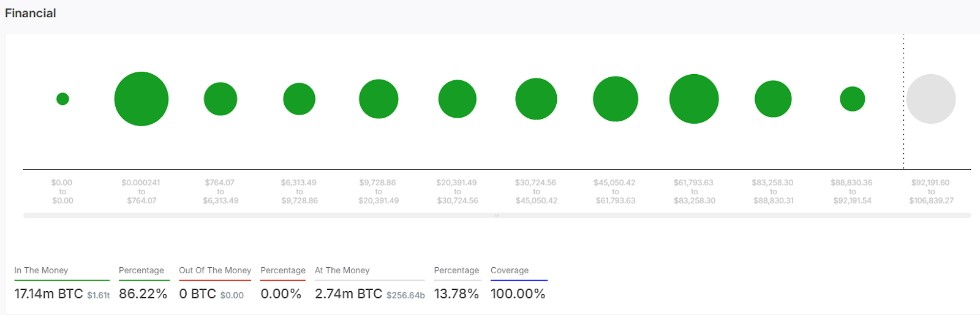This screenshot has width=980, height=315.
Task: Click the $0.000241 to $764.07 range label
Action: pyautogui.click(x=141, y=191)
